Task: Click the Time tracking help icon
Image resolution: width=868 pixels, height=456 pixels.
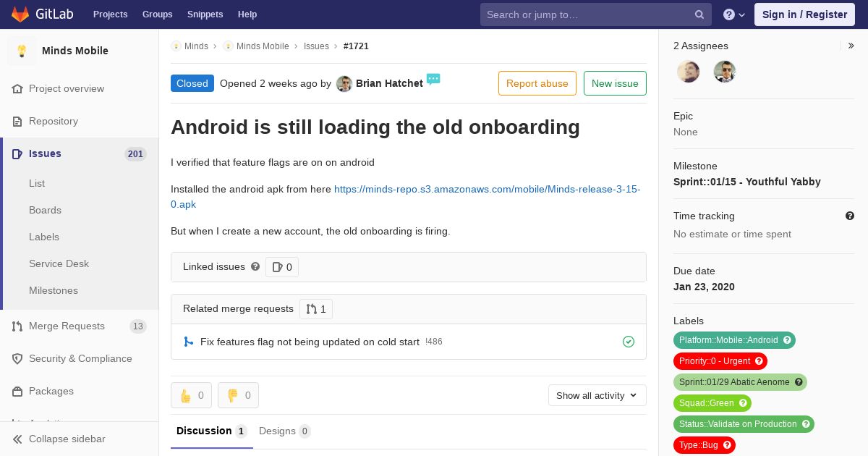Action: 850,216
